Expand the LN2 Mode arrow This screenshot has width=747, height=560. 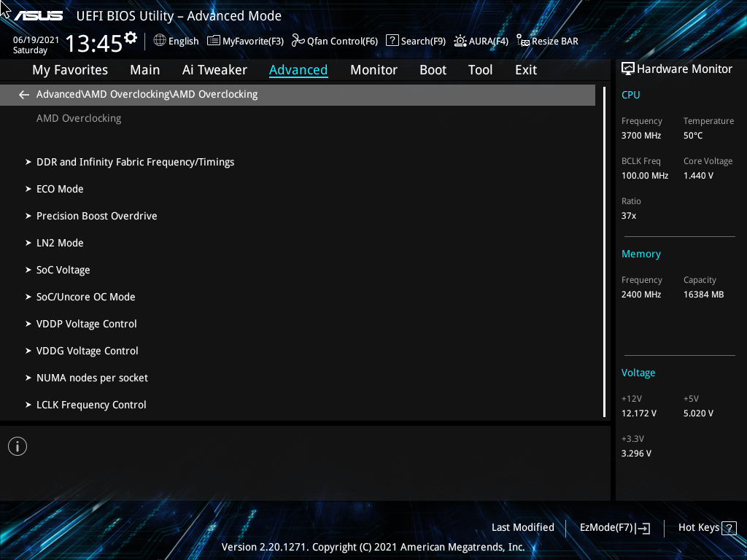click(28, 243)
